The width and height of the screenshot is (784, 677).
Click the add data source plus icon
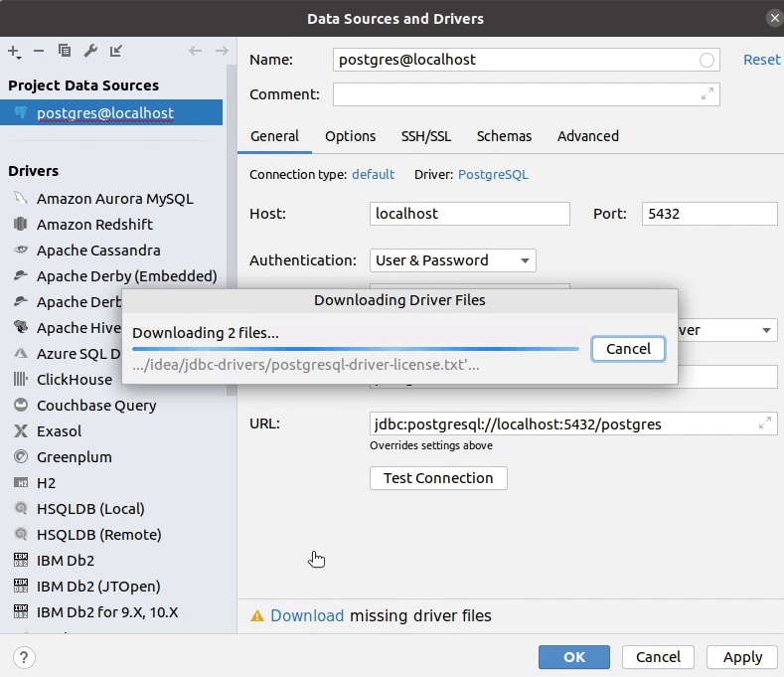pos(14,51)
